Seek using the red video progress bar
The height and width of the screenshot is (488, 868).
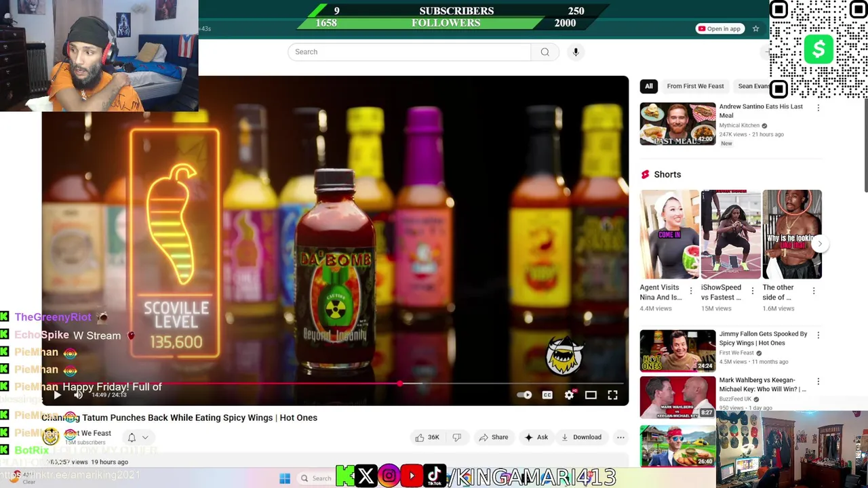point(335,384)
